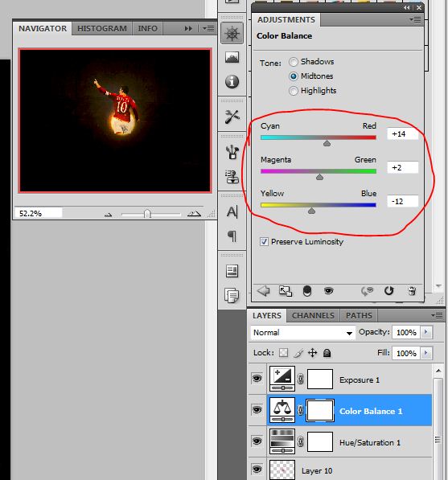Viewport: 448px width, 480px height.
Task: Click link icon on Hue/Saturation 1 layer
Action: [301, 441]
